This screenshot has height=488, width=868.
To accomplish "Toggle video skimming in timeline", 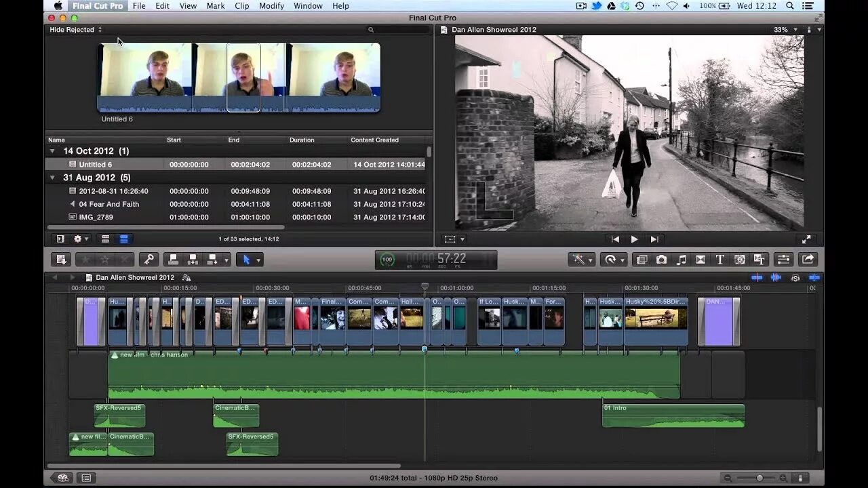I will point(757,277).
